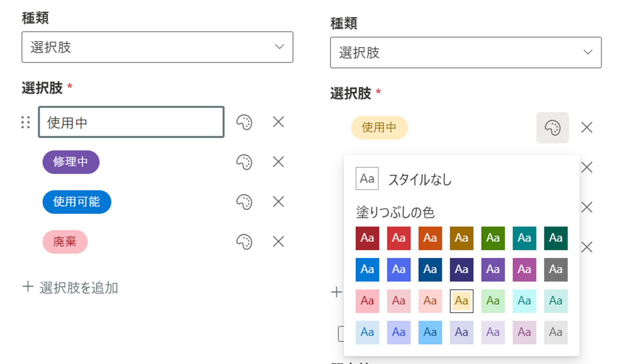This screenshot has width=624, height=364.
Task: Choose the dark green fill color swatch
Action: click(x=555, y=238)
